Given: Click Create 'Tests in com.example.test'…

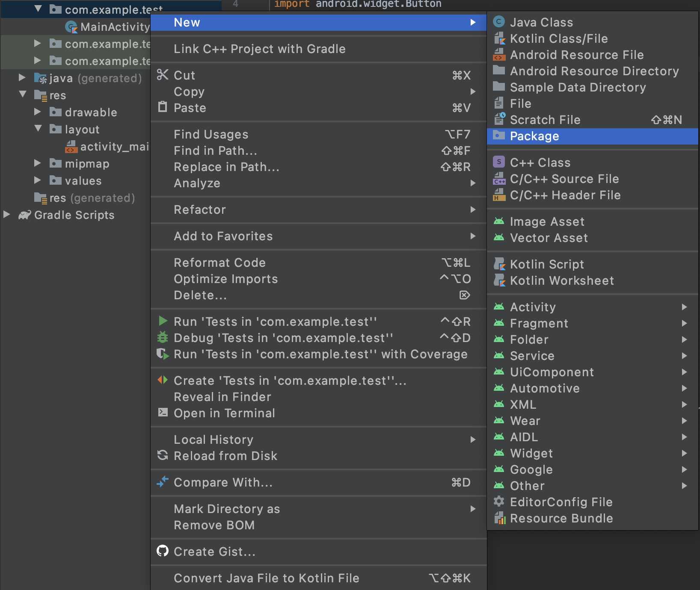Looking at the screenshot, I should tap(318, 381).
